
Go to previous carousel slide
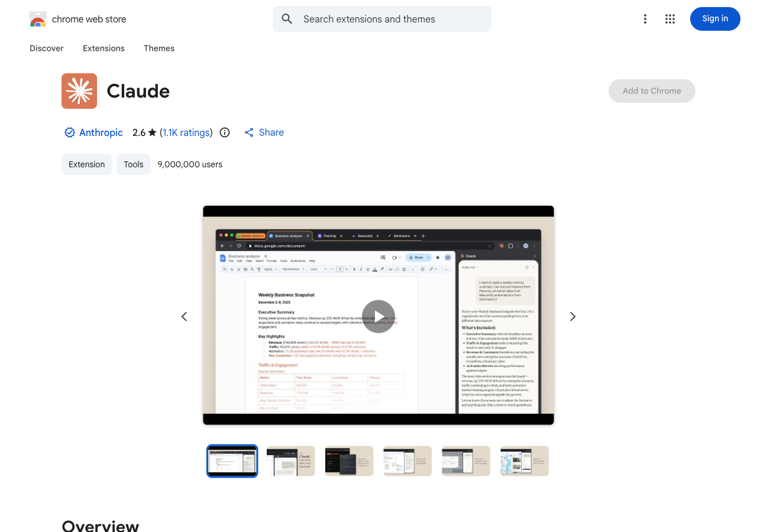coord(184,316)
